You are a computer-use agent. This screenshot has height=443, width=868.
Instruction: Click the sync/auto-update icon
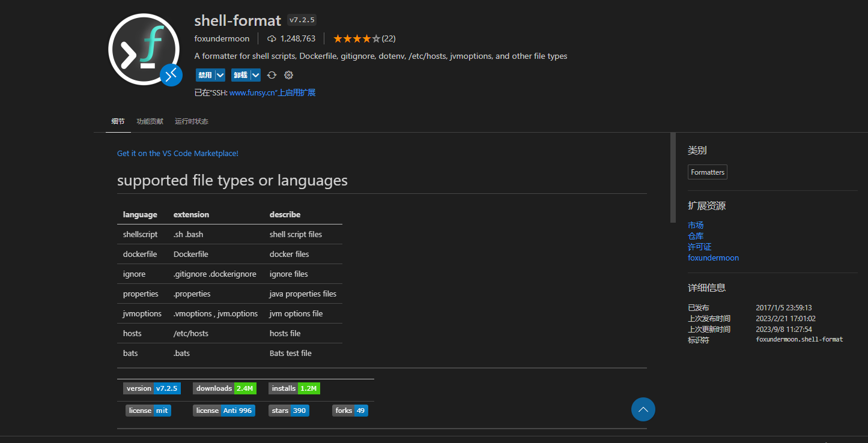[272, 75]
